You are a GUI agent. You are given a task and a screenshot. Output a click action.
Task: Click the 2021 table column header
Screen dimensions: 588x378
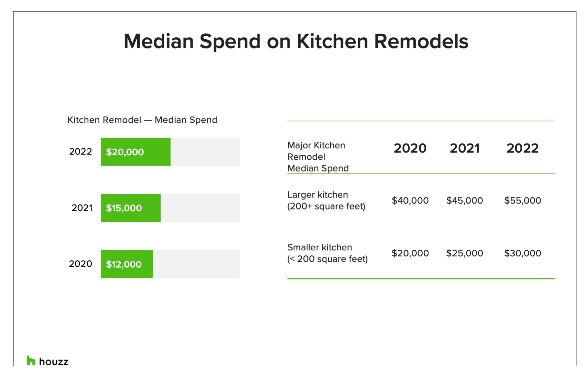point(465,148)
